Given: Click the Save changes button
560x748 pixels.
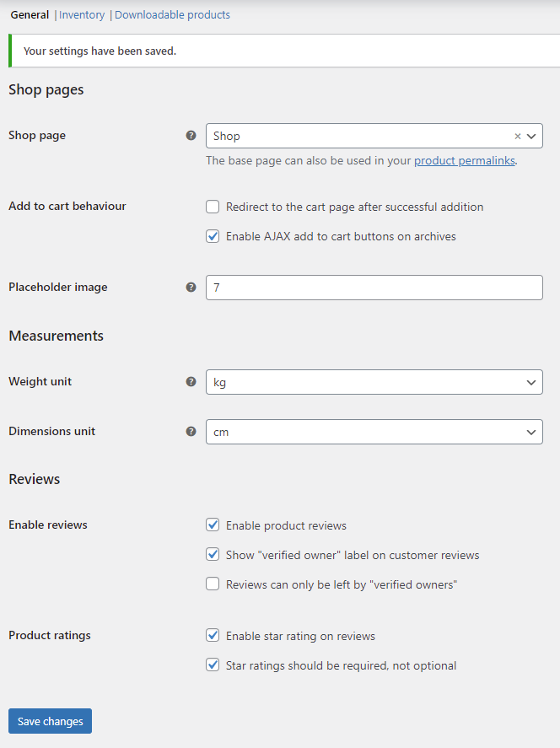Looking at the screenshot, I should (x=50, y=721).
